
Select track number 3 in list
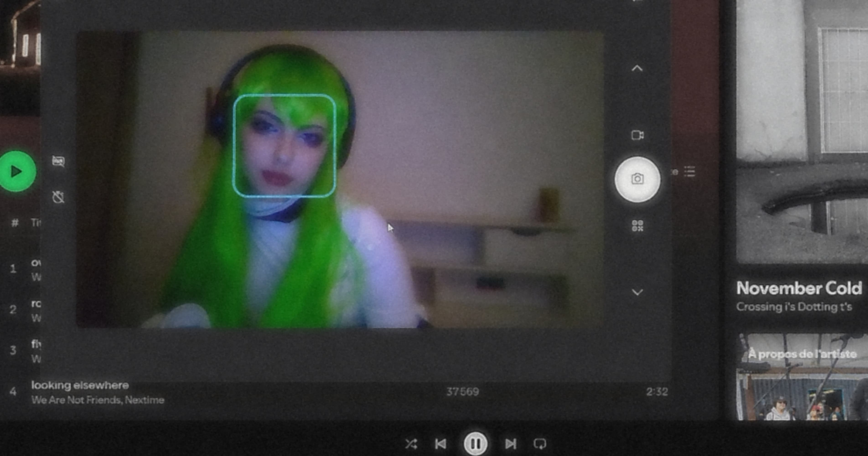click(x=13, y=350)
